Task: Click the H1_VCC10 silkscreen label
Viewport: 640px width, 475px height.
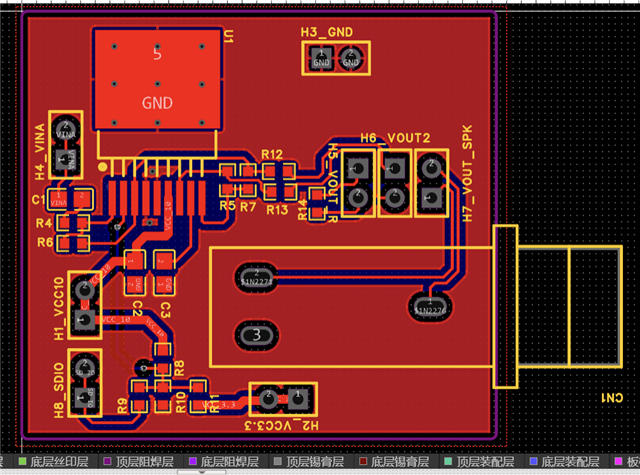Action: 59,308
